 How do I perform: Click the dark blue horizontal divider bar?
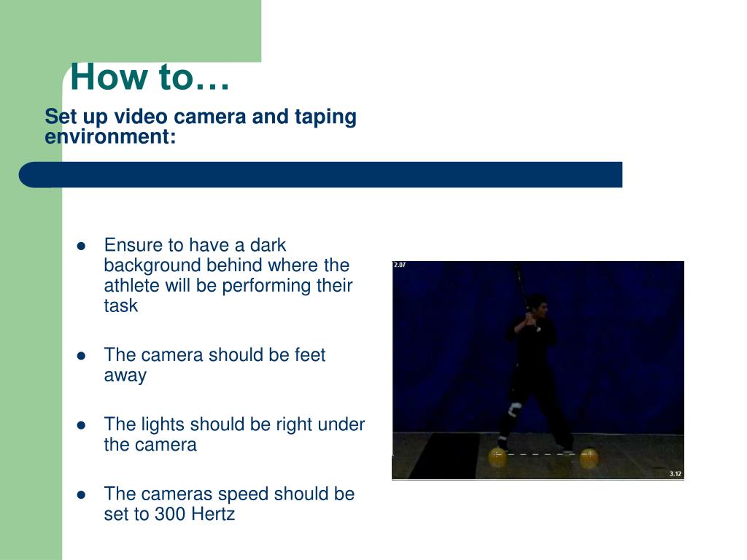click(x=320, y=174)
